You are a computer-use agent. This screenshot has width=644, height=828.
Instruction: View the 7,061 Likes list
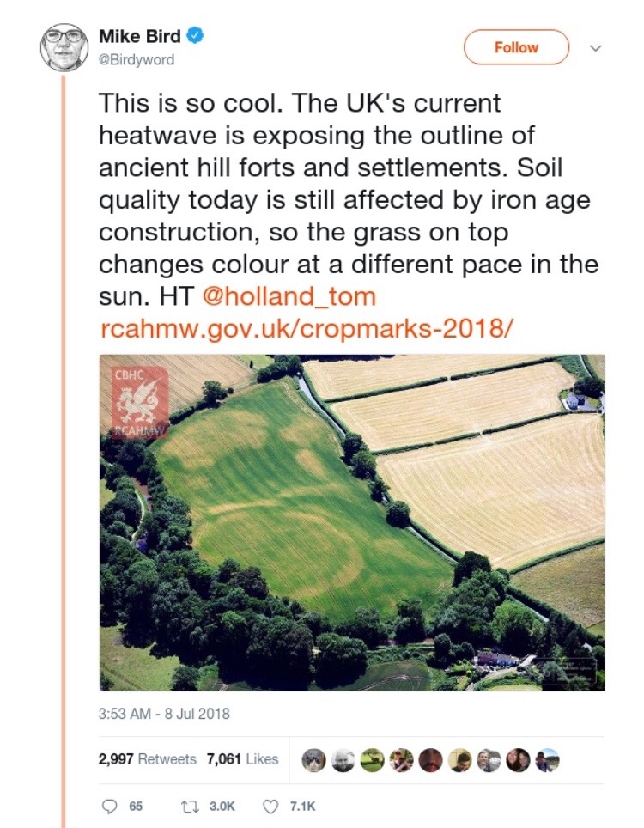point(243,758)
